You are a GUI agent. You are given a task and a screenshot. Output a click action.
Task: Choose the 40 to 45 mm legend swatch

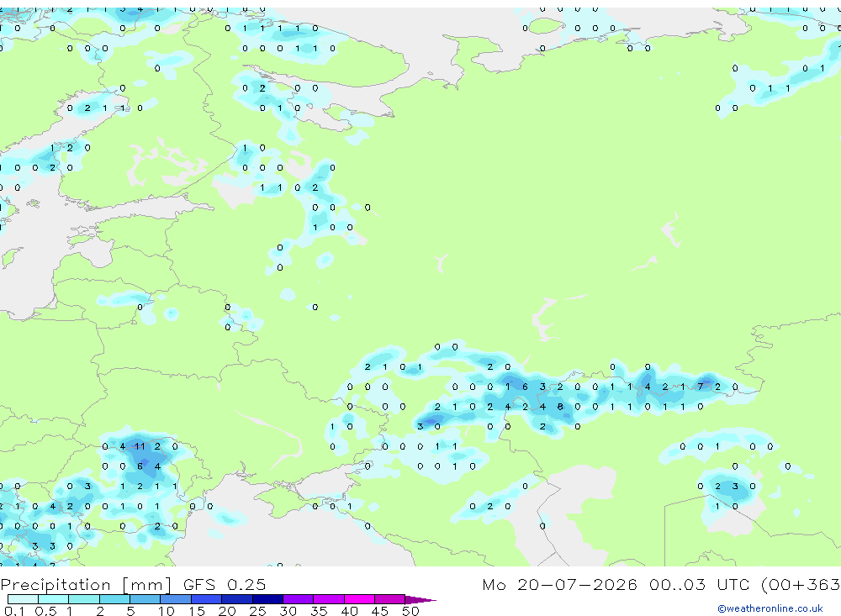point(359,599)
